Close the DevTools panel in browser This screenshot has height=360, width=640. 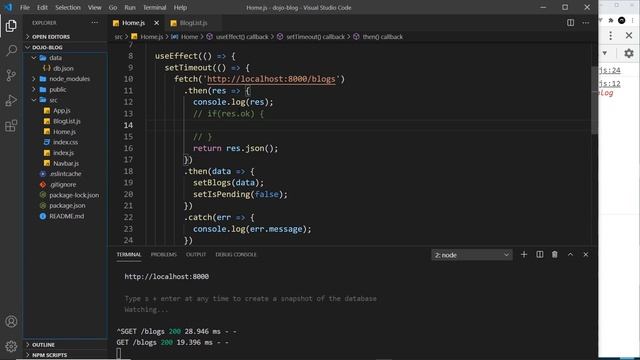click(629, 36)
